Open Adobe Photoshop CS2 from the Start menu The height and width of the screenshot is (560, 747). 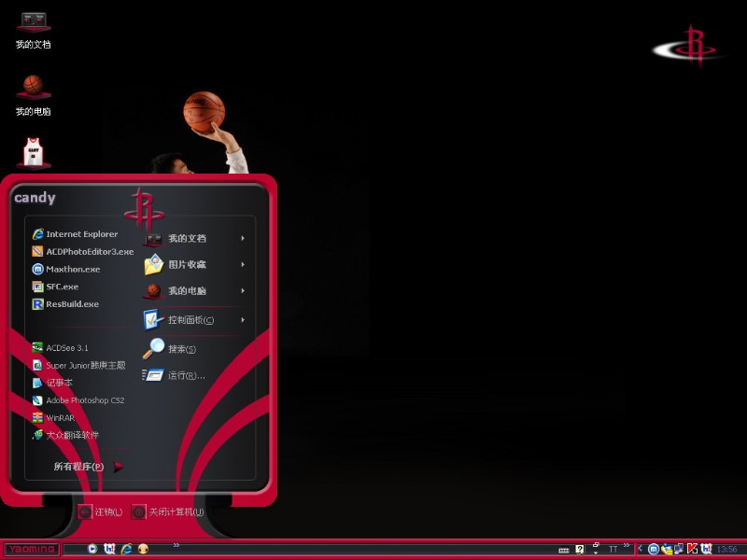click(78, 400)
